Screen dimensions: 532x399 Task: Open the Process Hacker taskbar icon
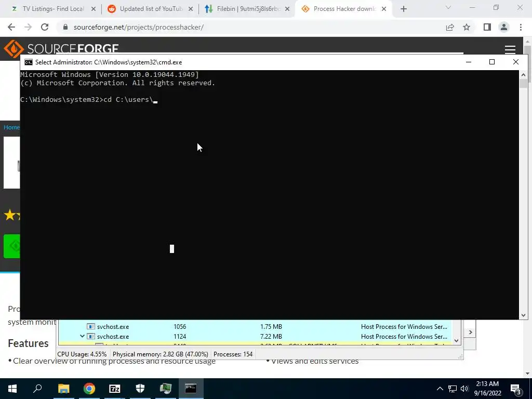[x=166, y=389]
